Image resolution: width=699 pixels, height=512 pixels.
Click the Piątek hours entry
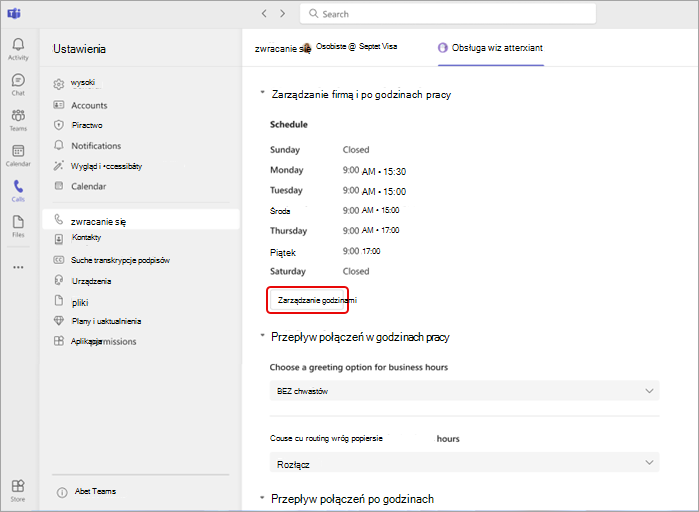(362, 251)
